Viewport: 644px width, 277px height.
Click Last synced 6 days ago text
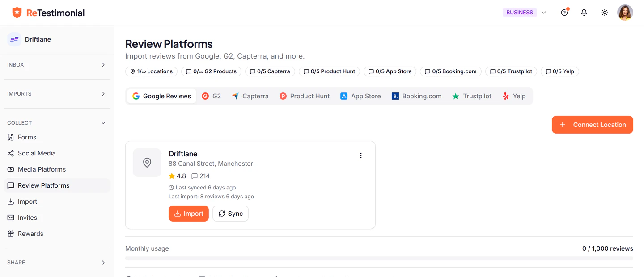[x=202, y=188]
